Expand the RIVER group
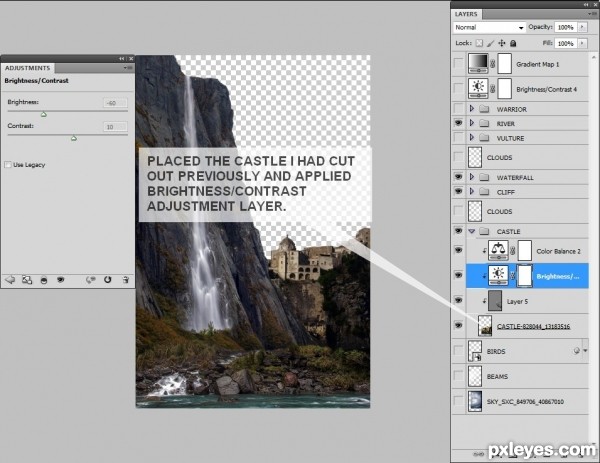This screenshot has height=463, width=600. (x=472, y=123)
